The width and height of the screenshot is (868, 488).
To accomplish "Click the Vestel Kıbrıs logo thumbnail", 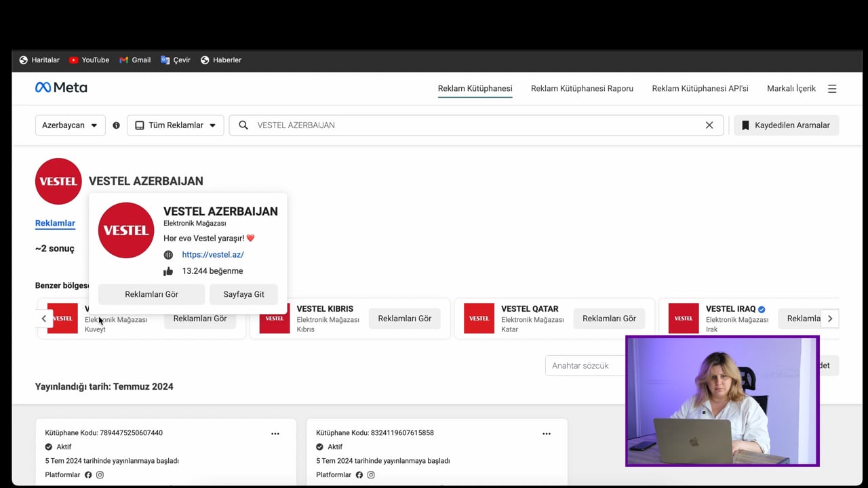I will click(x=275, y=318).
